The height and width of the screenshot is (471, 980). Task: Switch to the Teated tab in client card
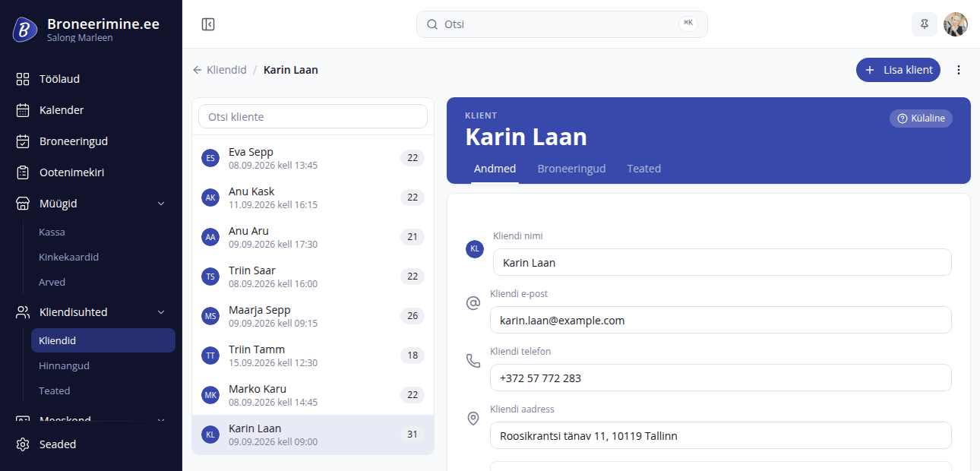[x=644, y=169]
